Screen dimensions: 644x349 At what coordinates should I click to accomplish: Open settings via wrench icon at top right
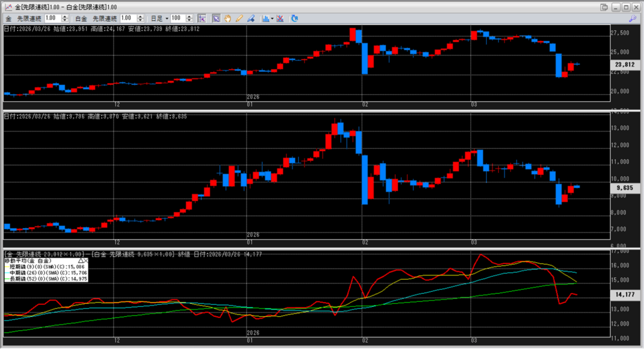[x=633, y=18]
